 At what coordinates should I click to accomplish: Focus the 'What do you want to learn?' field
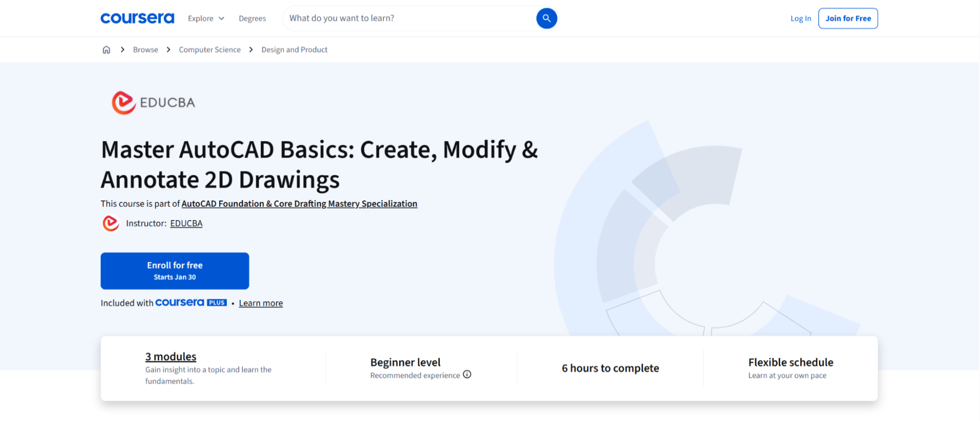point(409,18)
